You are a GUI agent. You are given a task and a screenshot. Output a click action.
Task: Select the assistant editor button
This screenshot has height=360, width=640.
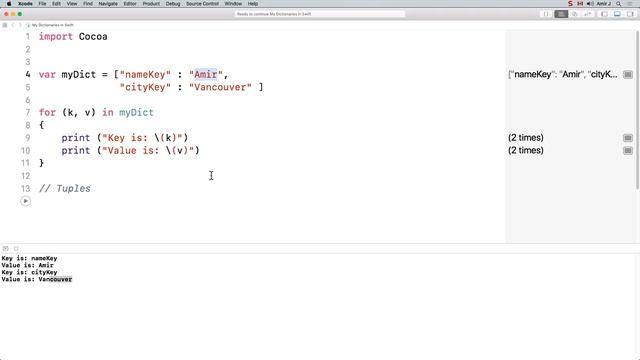pos(574,14)
